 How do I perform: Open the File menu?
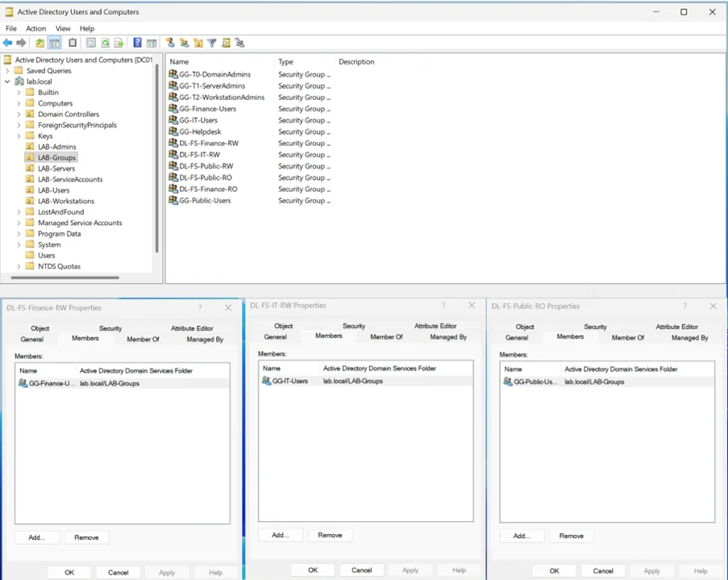pos(11,28)
